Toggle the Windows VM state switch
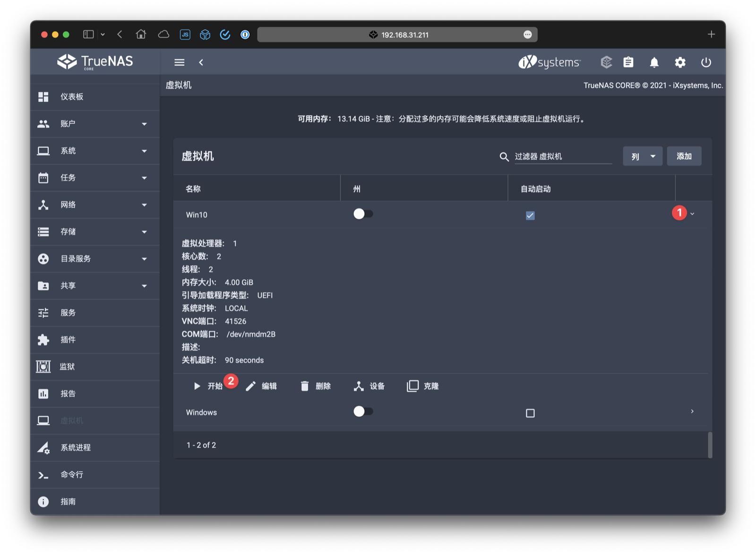The image size is (756, 555). [x=363, y=411]
